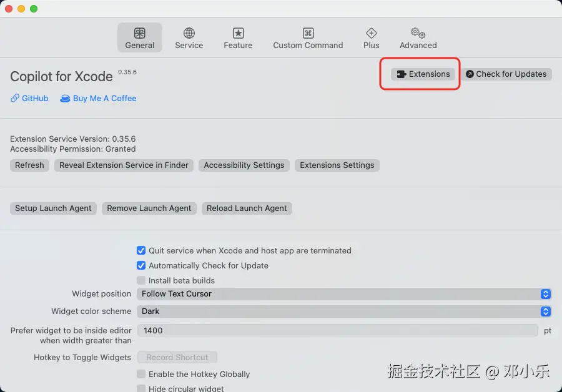
Task: Switch to the Service tab
Action: click(189, 37)
